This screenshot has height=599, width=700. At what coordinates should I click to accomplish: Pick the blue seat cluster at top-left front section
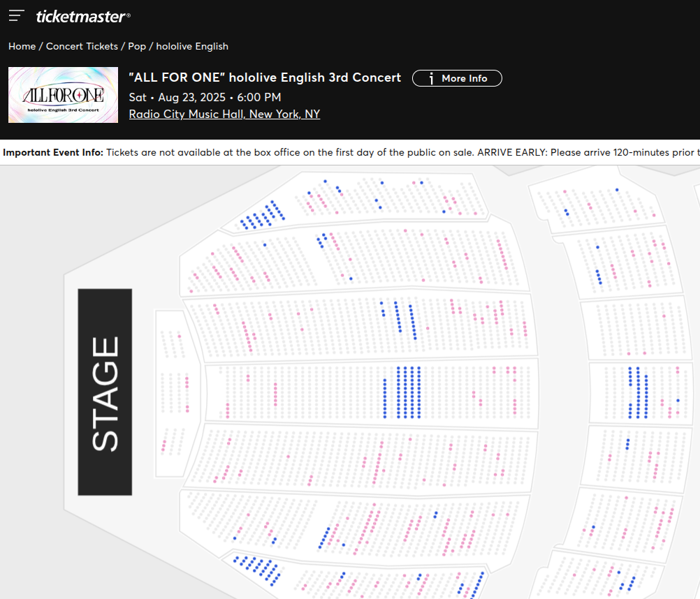[263, 215]
